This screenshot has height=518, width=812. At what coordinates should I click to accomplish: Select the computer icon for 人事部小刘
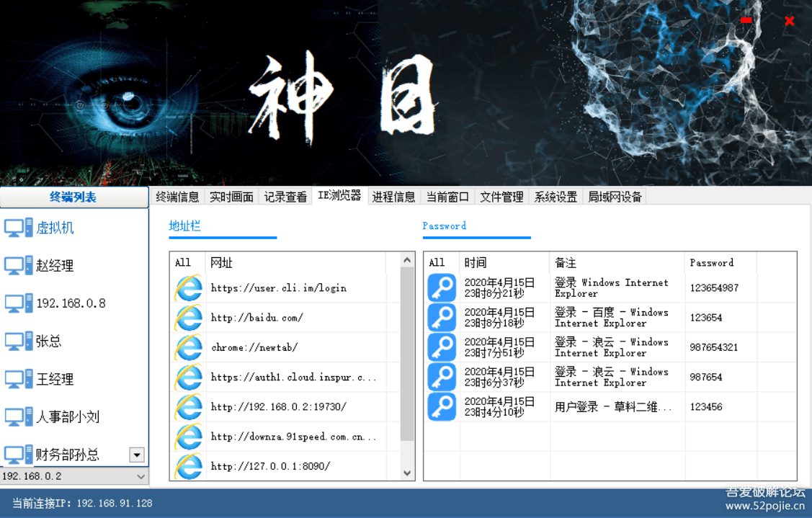click(14, 416)
